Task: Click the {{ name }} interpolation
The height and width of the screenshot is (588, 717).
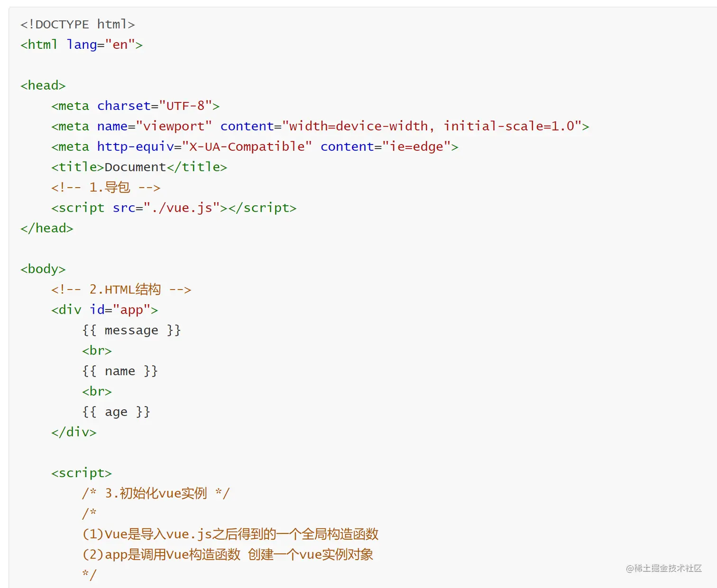Action: coord(119,371)
